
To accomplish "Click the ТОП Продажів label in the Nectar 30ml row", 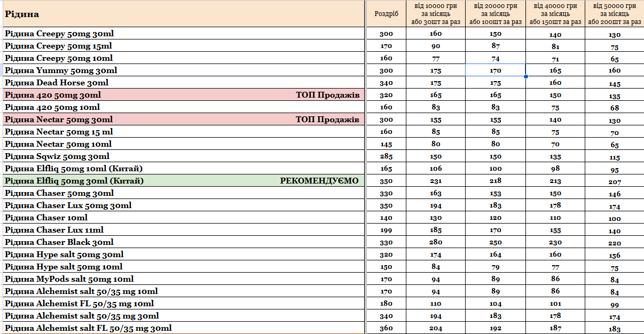I will coord(327,120).
